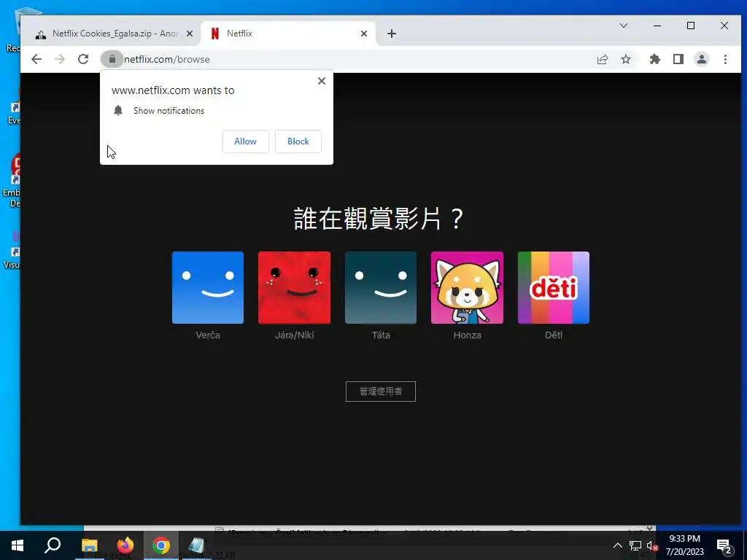Block notifications from netflix.com
747x560 pixels.
point(298,141)
